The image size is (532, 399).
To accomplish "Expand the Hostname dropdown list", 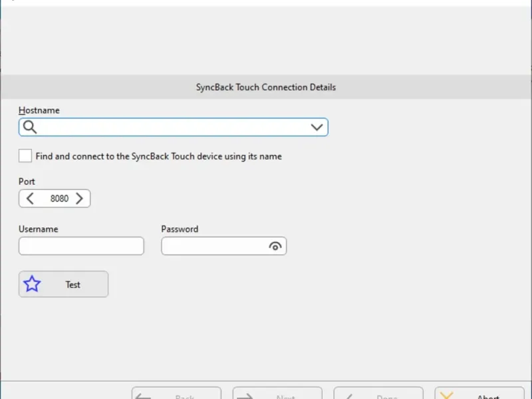I will click(317, 127).
